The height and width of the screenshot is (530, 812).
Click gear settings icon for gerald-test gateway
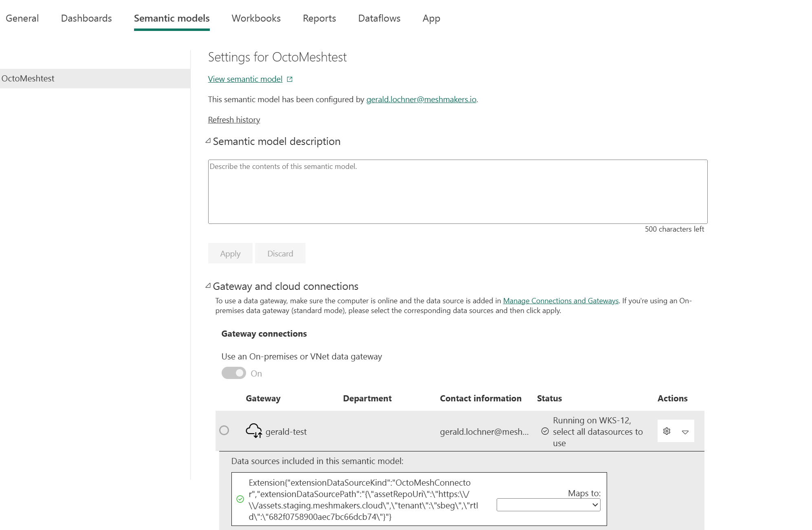click(x=667, y=431)
